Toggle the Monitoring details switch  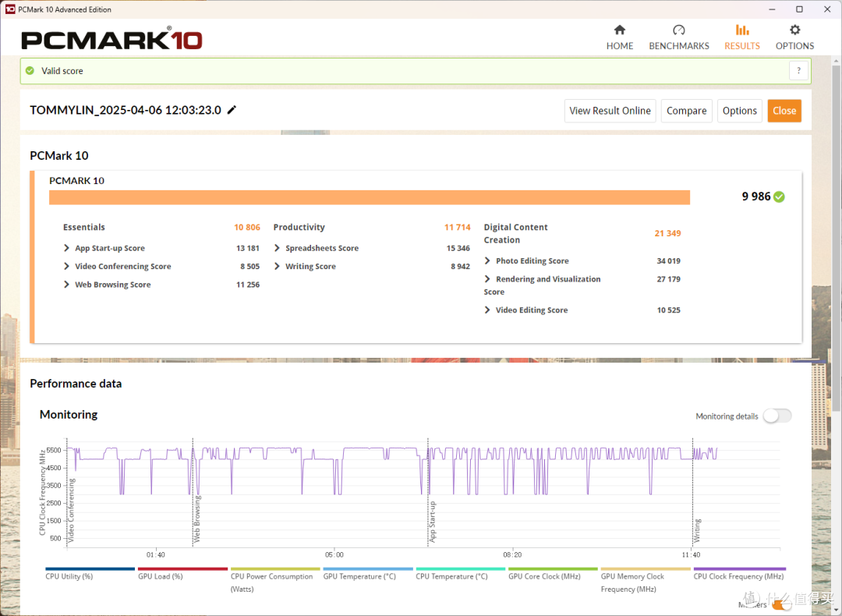(777, 416)
